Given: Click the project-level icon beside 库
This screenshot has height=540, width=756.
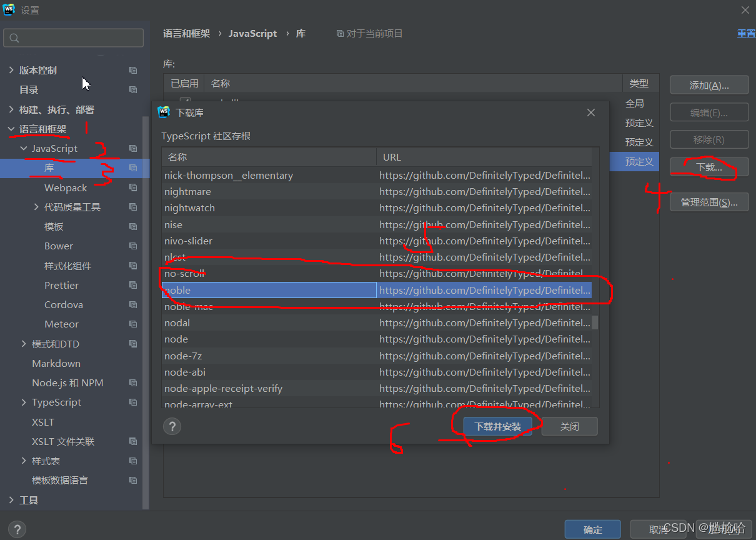Looking at the screenshot, I should pos(133,167).
